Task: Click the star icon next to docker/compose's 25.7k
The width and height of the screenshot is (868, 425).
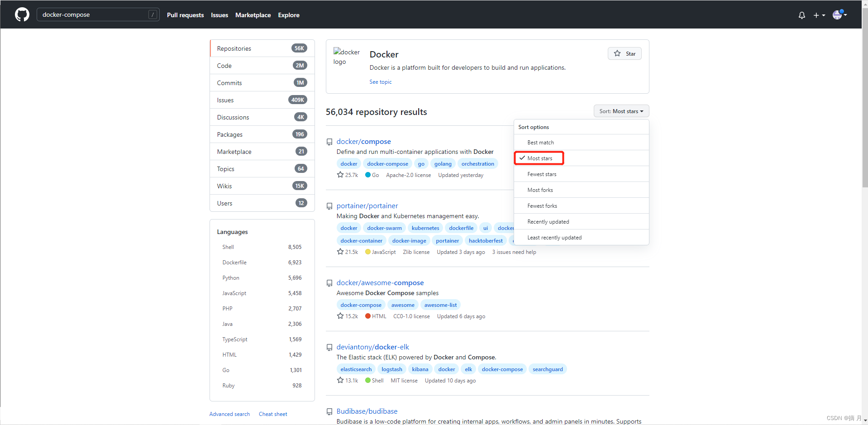Action: pos(340,175)
